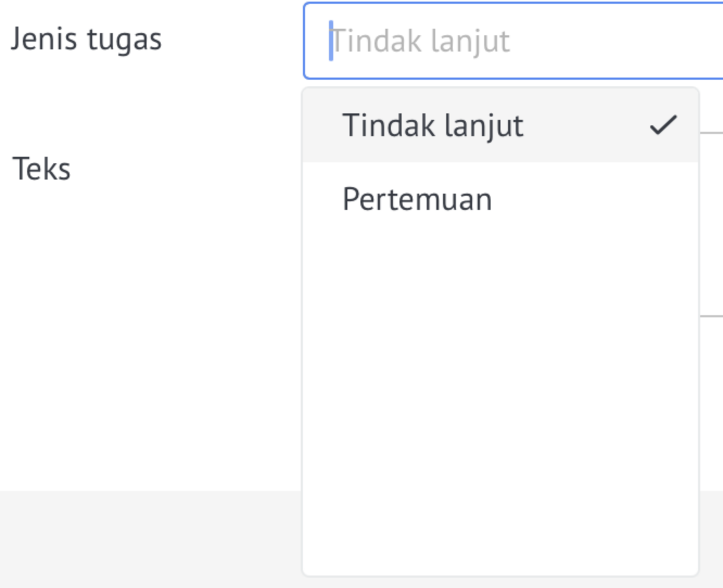723x588 pixels.
Task: Click the blank area below Pertemuan in the list
Action: pos(500,404)
